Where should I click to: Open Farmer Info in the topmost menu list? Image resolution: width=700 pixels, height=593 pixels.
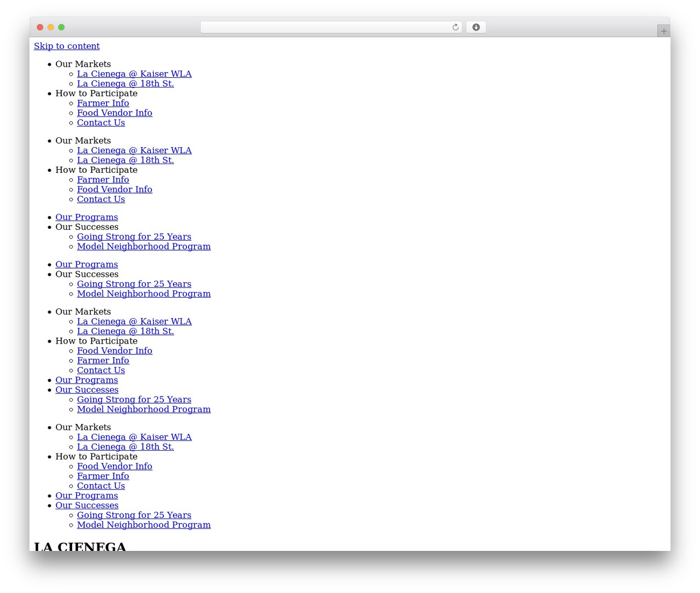click(103, 103)
